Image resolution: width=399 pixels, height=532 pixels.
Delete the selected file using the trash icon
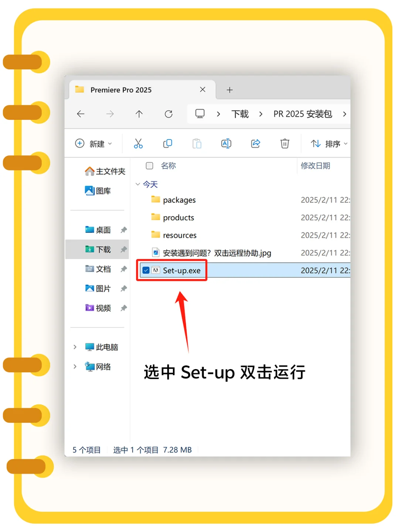(x=284, y=144)
